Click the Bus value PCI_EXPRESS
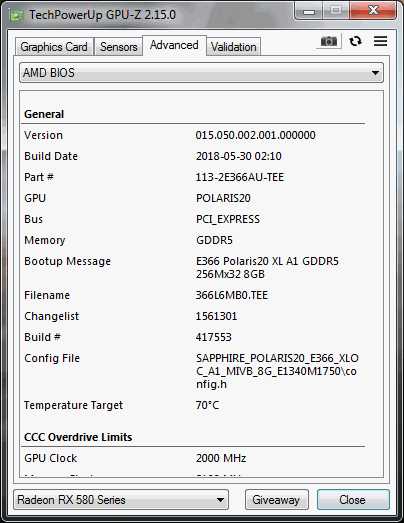Viewport: 404px width, 523px height. 228,219
